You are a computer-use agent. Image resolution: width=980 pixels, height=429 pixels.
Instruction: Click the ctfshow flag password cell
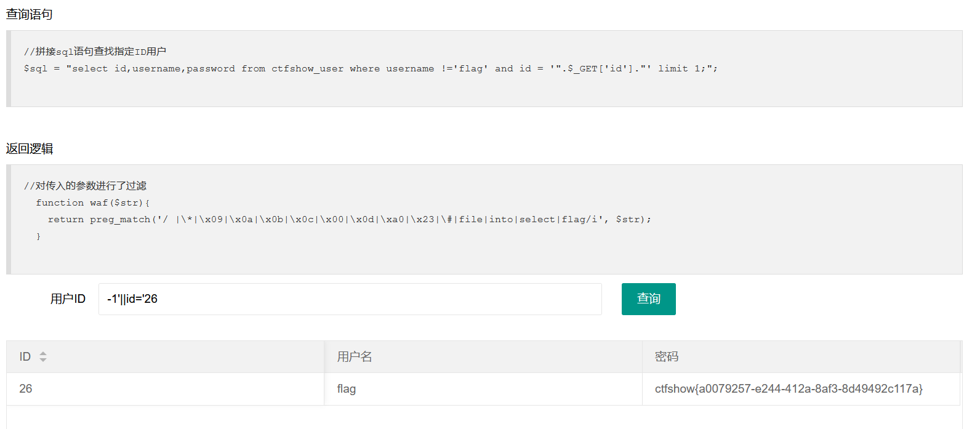coord(789,389)
